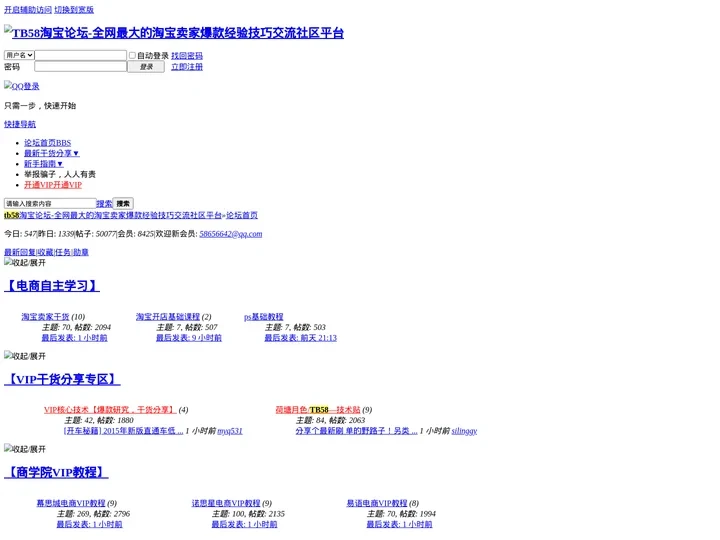The image size is (720, 540).
Task: Open 最后发表: 1 小时前 under 淘宝卖家干货
Action: pos(74,338)
